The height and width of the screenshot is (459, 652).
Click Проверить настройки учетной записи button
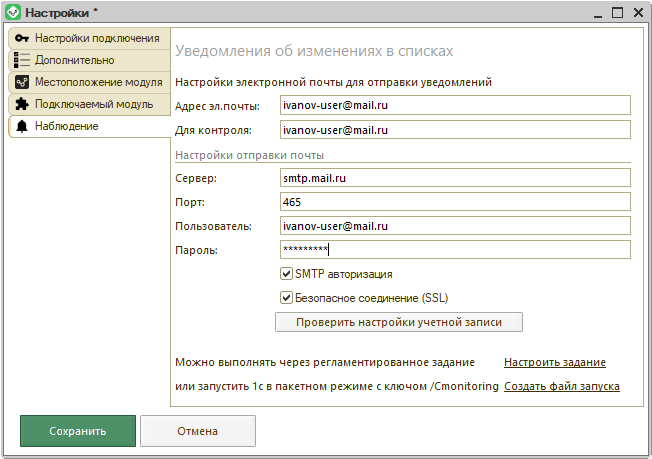click(x=398, y=322)
